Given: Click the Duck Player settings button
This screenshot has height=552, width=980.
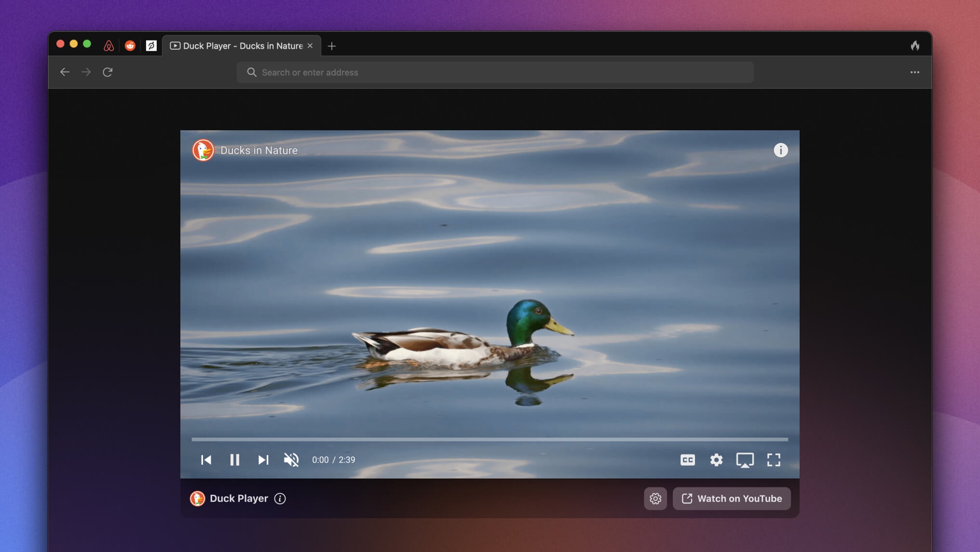Looking at the screenshot, I should [x=655, y=498].
